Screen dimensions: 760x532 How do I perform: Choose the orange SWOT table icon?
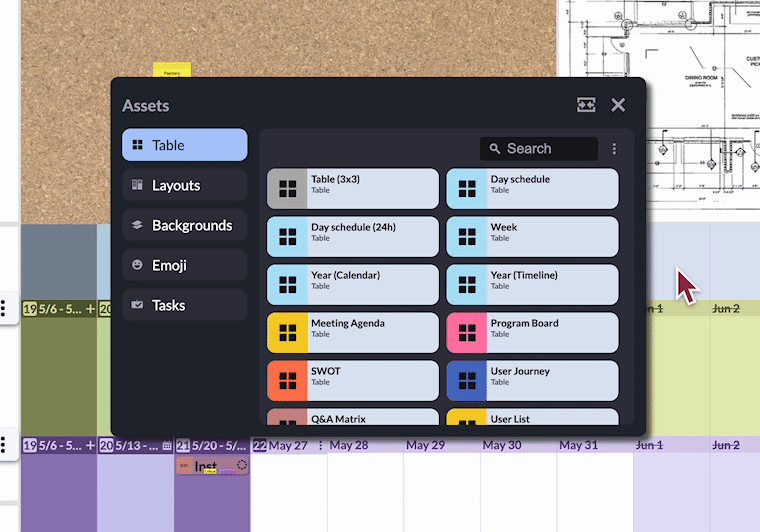point(288,380)
